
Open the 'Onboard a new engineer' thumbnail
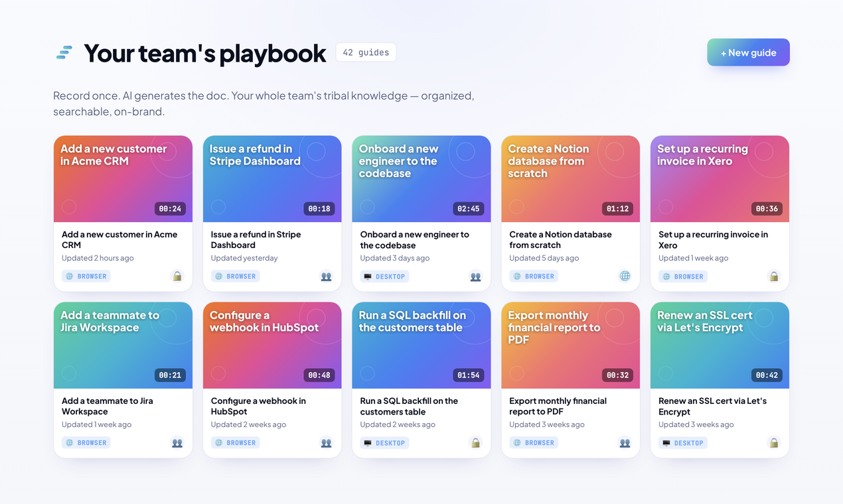pyautogui.click(x=421, y=179)
